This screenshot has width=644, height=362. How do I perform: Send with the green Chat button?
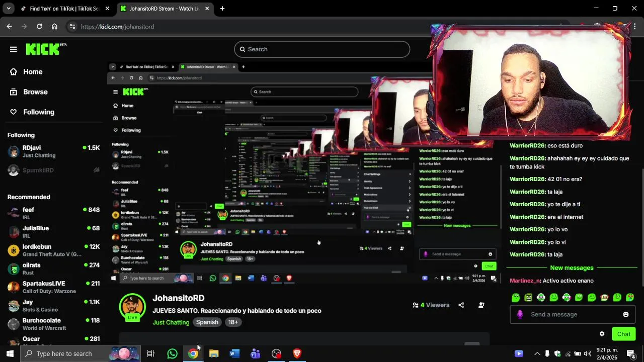(x=624, y=334)
